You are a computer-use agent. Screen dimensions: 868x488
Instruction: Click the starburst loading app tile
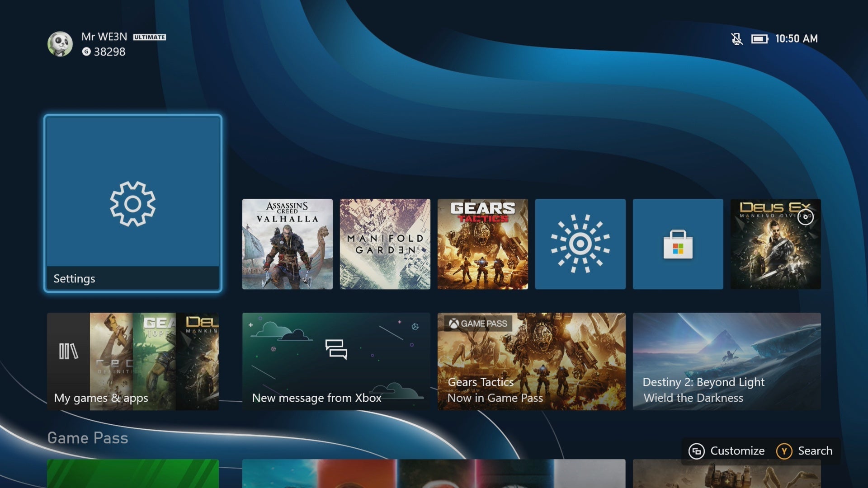[x=580, y=244]
